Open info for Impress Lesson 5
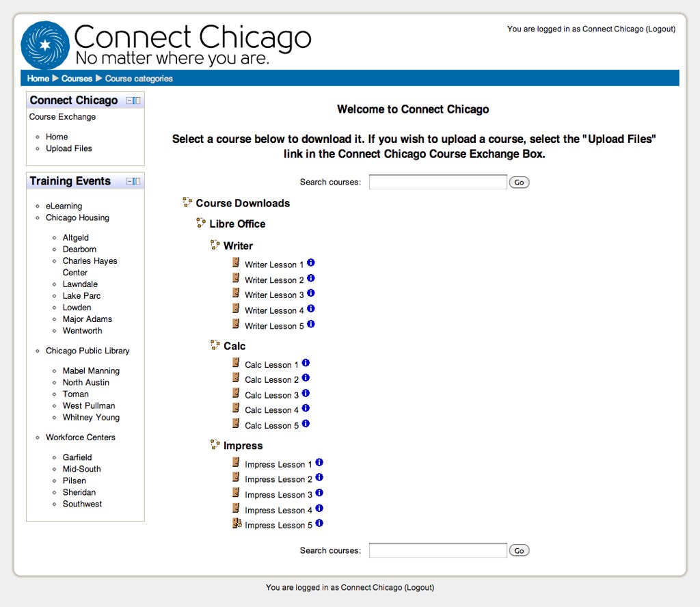This screenshot has height=607, width=700. click(319, 523)
